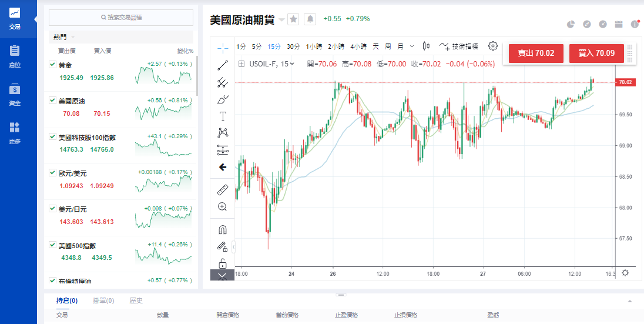Switch to the 掛單(0) tab
This screenshot has height=324, width=644.
coord(103,301)
